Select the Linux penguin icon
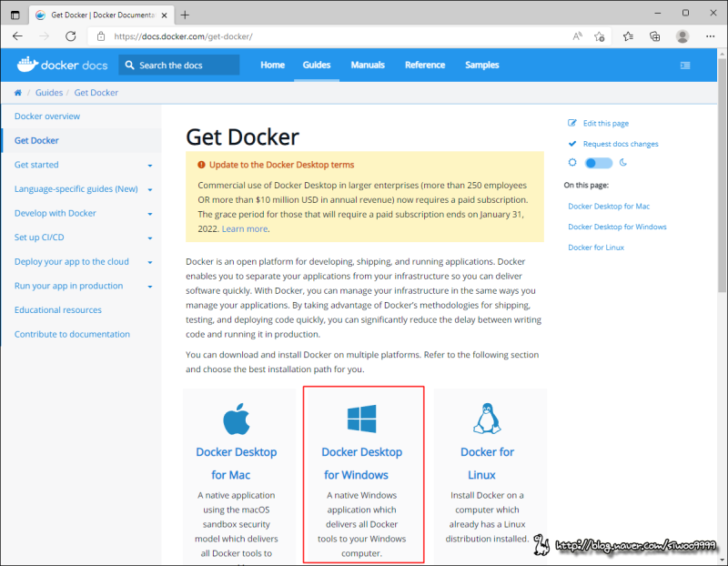 coord(487,419)
